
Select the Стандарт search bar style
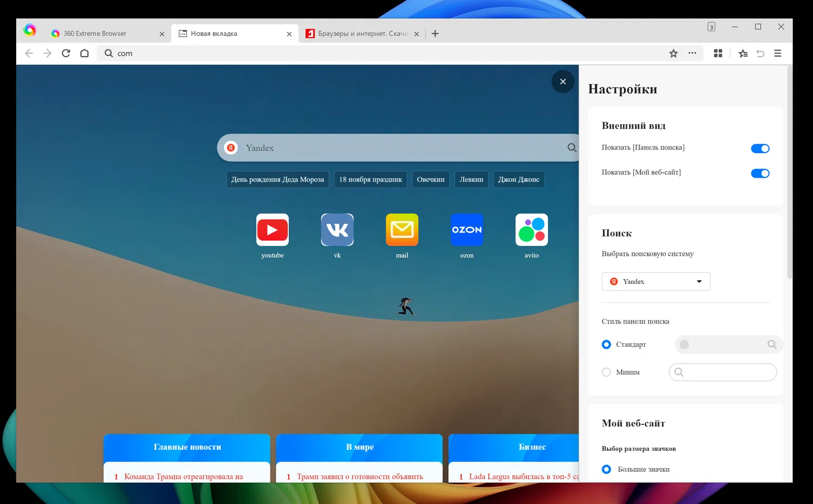click(606, 345)
